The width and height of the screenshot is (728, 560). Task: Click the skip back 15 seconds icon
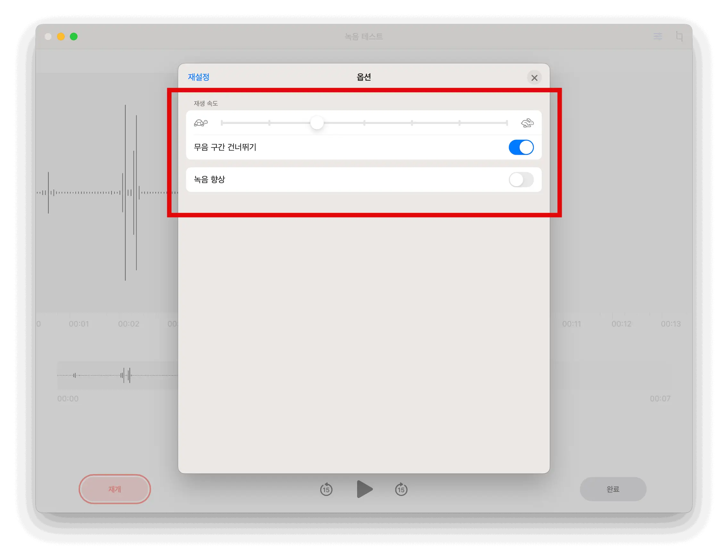(x=326, y=489)
